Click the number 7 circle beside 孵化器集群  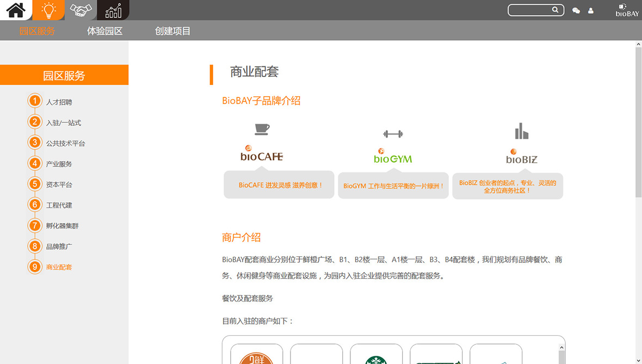35,225
